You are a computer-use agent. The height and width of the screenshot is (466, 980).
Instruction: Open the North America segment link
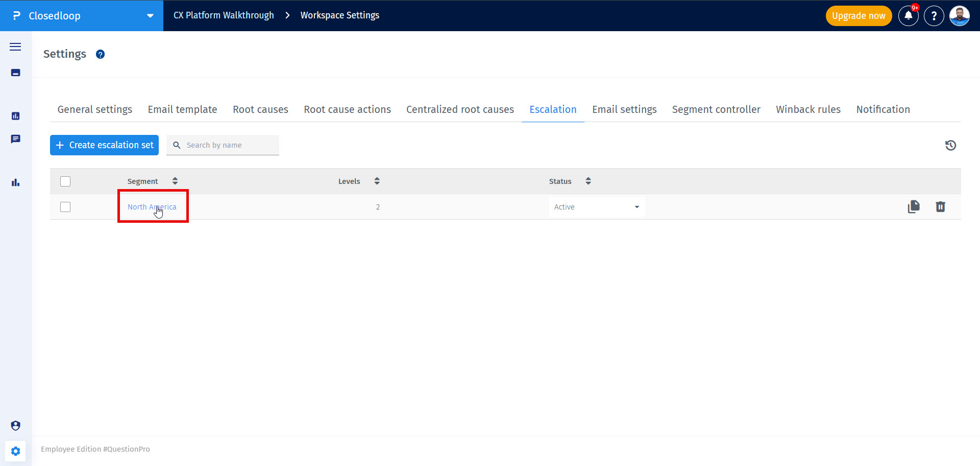point(152,207)
